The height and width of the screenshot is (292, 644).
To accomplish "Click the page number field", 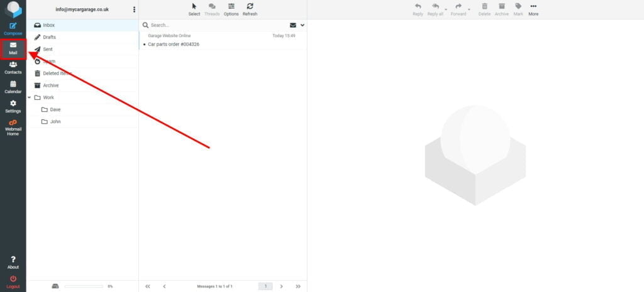I will 265,286.
